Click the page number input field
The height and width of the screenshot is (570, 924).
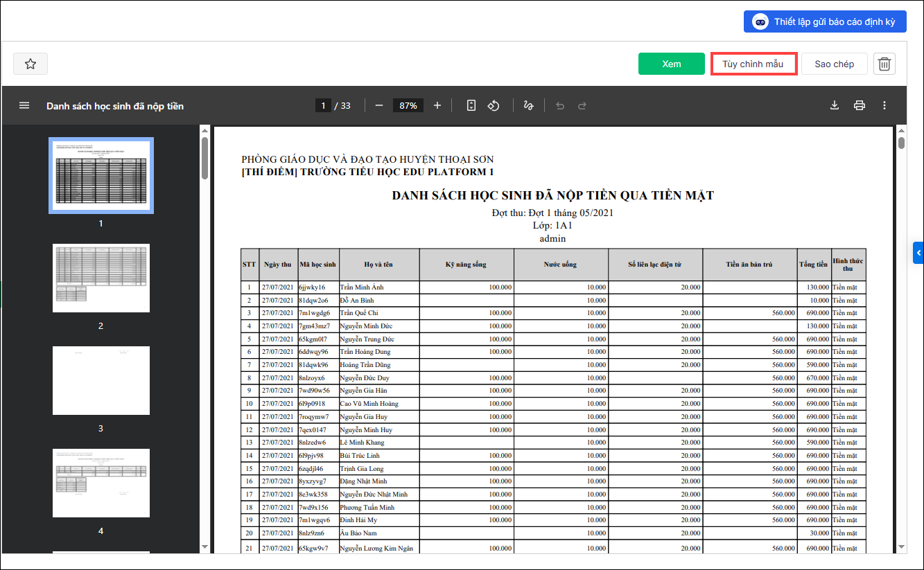(322, 105)
